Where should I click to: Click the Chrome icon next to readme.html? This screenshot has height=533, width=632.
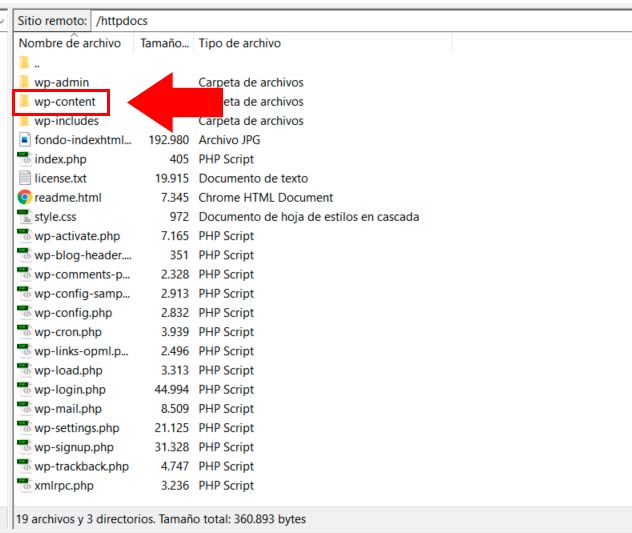[25, 197]
